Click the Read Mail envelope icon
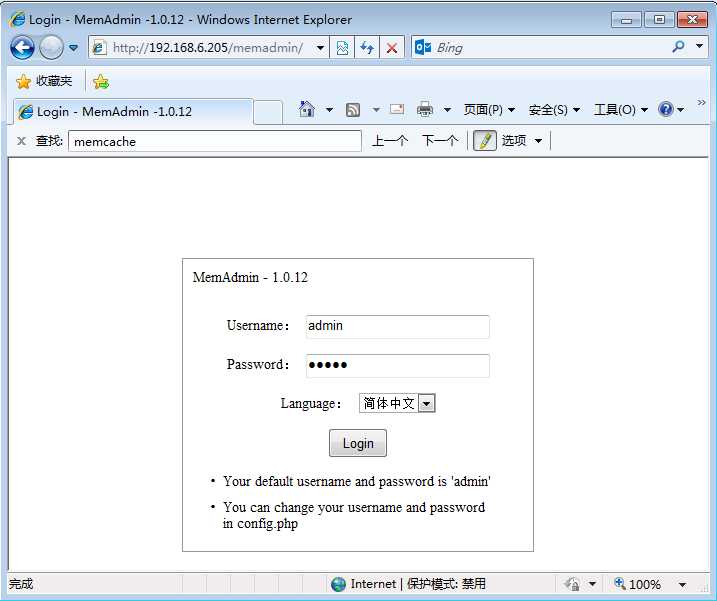The image size is (717, 601). (x=397, y=110)
